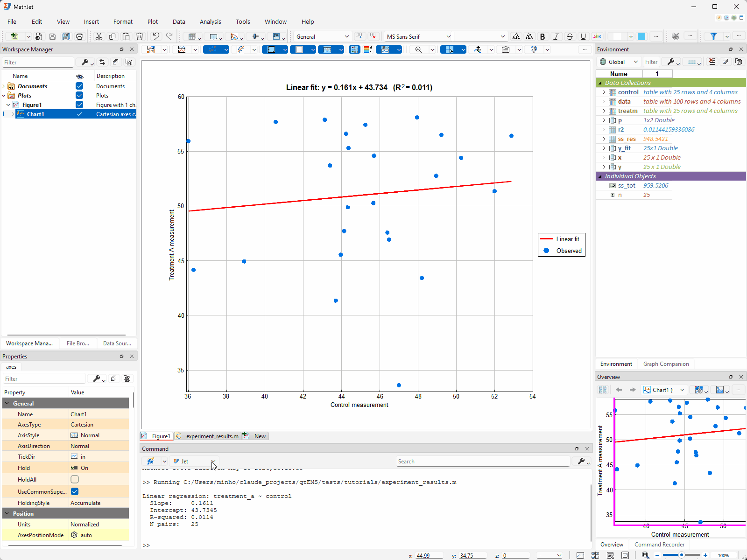Click the Workspace Manager swap arrows icon
Viewport: 747px width, 560px height.
(102, 62)
